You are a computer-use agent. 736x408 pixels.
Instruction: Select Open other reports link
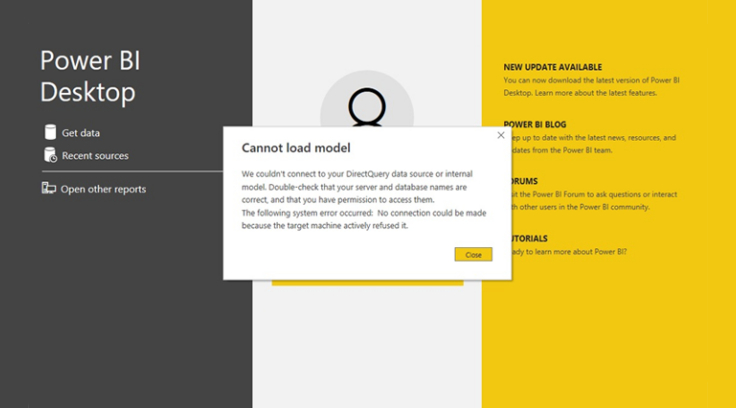(x=103, y=189)
